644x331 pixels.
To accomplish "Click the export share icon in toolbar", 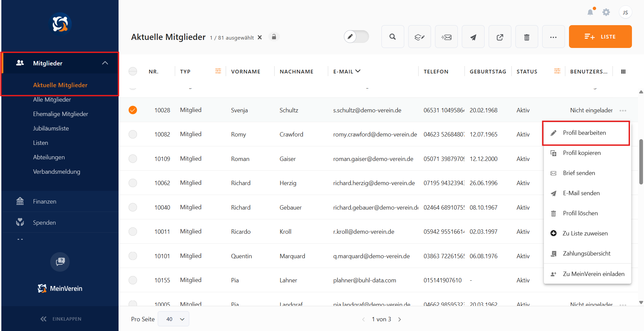I will click(500, 37).
